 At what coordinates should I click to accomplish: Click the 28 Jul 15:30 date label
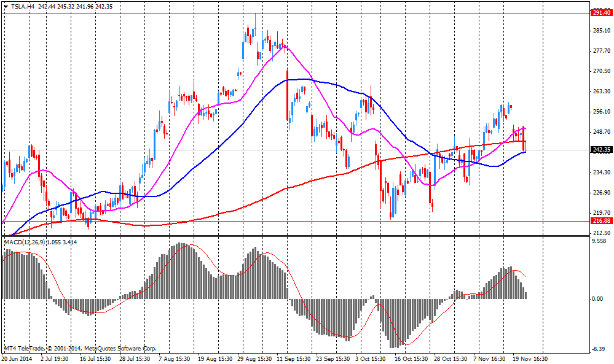[x=135, y=359]
